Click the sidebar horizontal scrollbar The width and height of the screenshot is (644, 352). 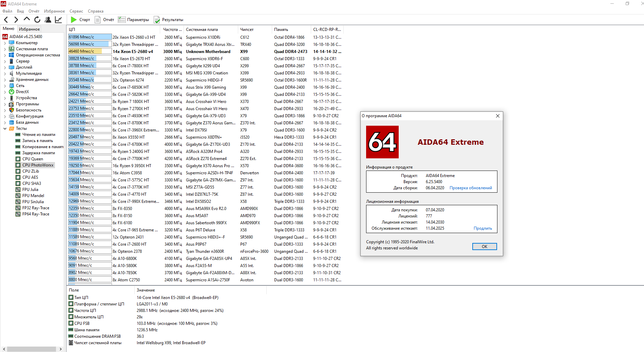click(x=32, y=349)
